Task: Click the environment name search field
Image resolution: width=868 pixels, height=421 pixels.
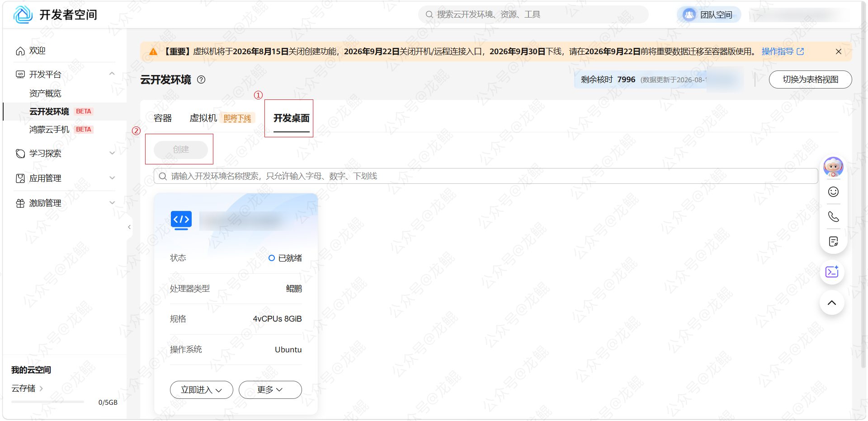Action: pyautogui.click(x=486, y=176)
